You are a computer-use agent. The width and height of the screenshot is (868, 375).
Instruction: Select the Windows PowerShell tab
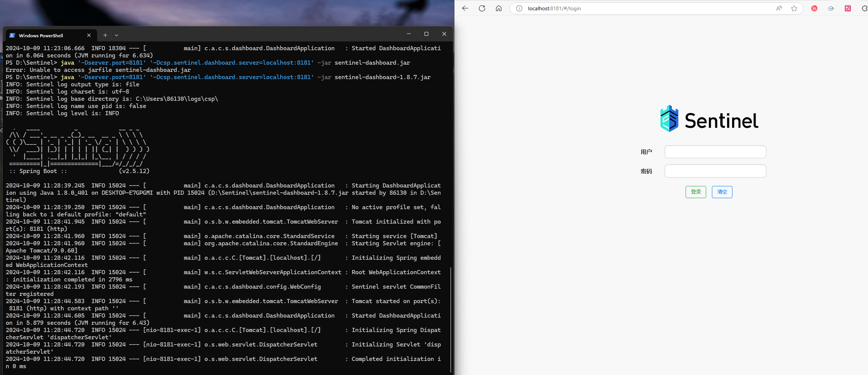click(46, 35)
